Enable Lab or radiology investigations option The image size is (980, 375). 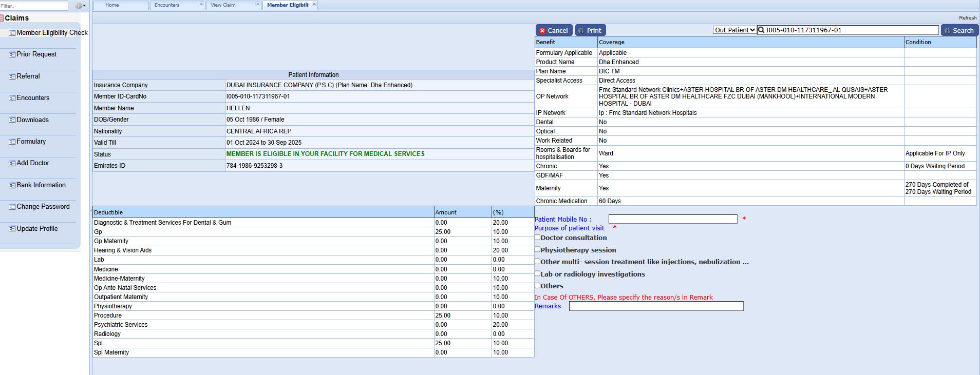538,273
